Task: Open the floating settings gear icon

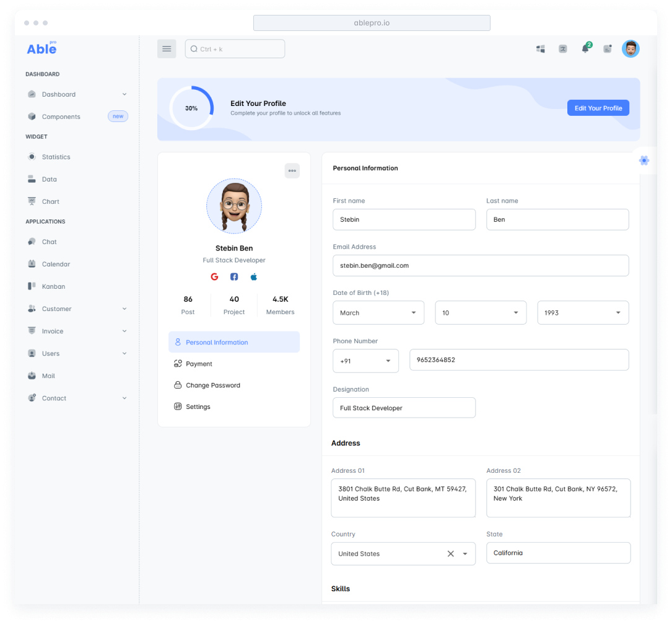Action: (x=644, y=160)
